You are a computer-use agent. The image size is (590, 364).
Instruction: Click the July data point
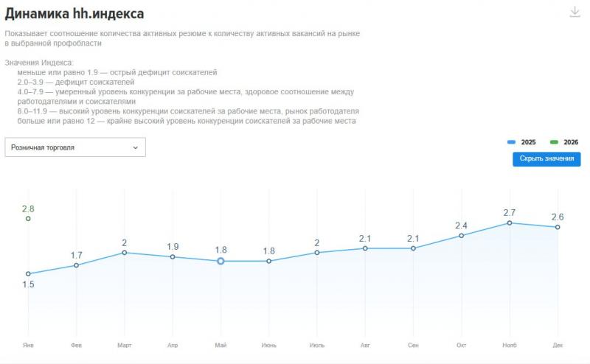click(317, 253)
